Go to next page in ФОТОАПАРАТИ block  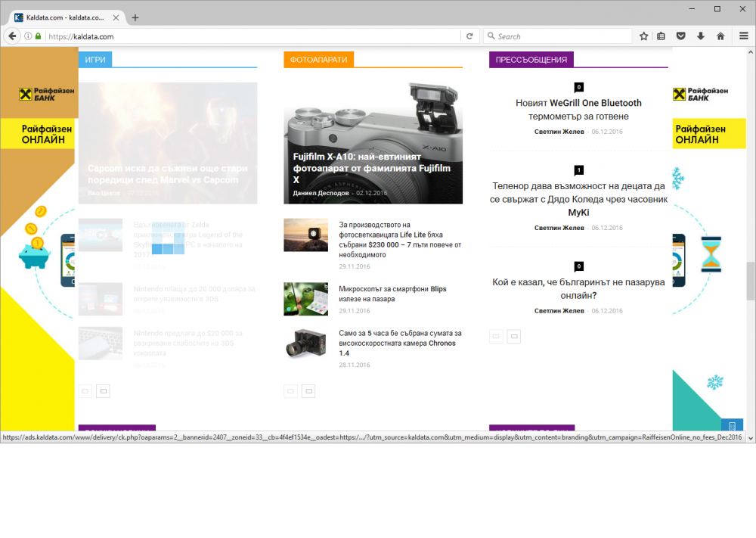tap(308, 391)
